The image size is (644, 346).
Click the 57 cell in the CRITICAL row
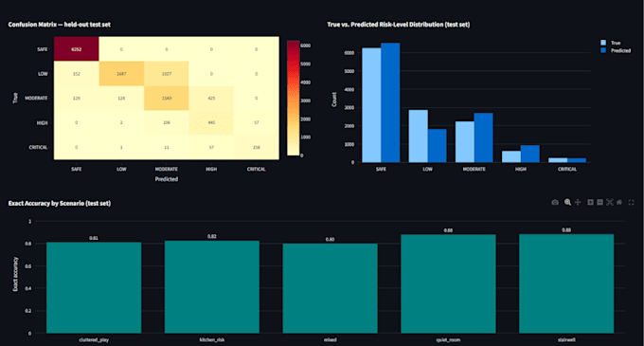click(211, 147)
